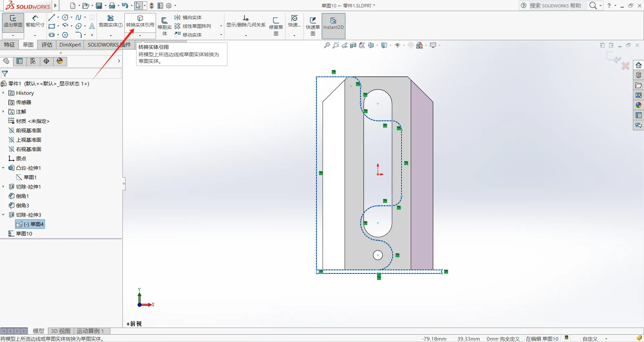Viewport: 644px width, 342px height.
Task: Select the sketch Text tool
Action: 92,26
